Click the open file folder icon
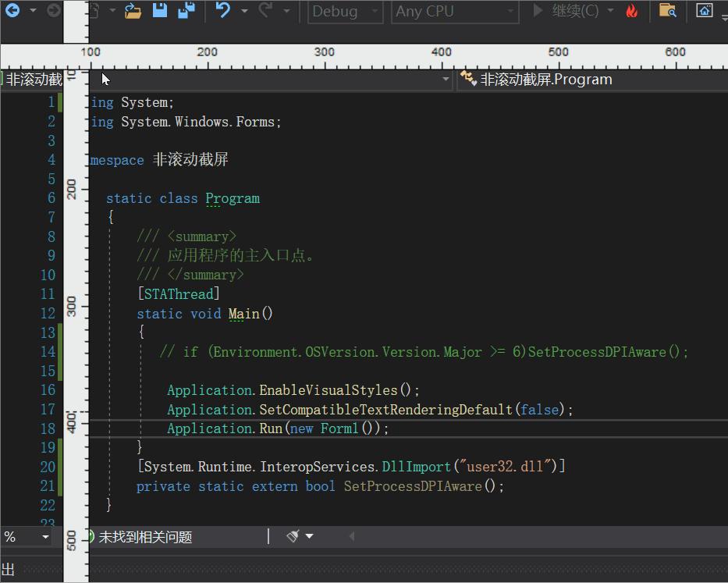The width and height of the screenshot is (728, 583). tap(133, 11)
